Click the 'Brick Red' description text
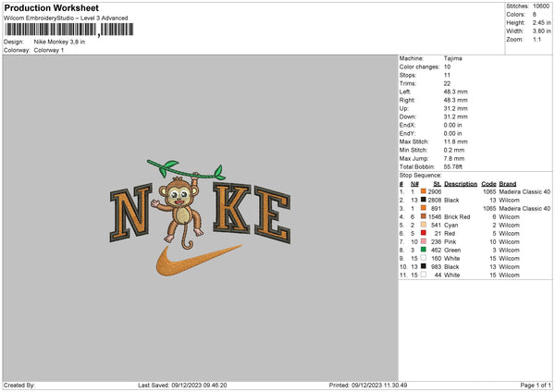Viewport: 555px width, 392px height. (457, 217)
